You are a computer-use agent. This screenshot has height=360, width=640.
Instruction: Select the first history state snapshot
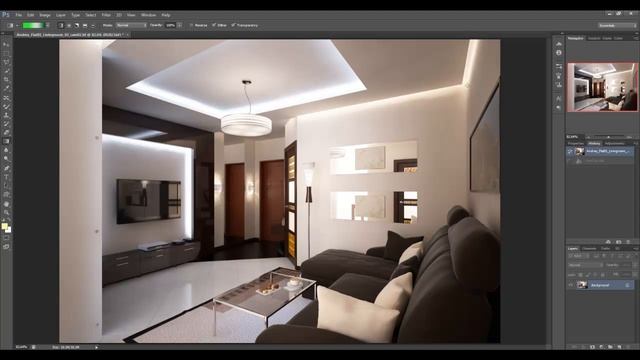(x=601, y=151)
